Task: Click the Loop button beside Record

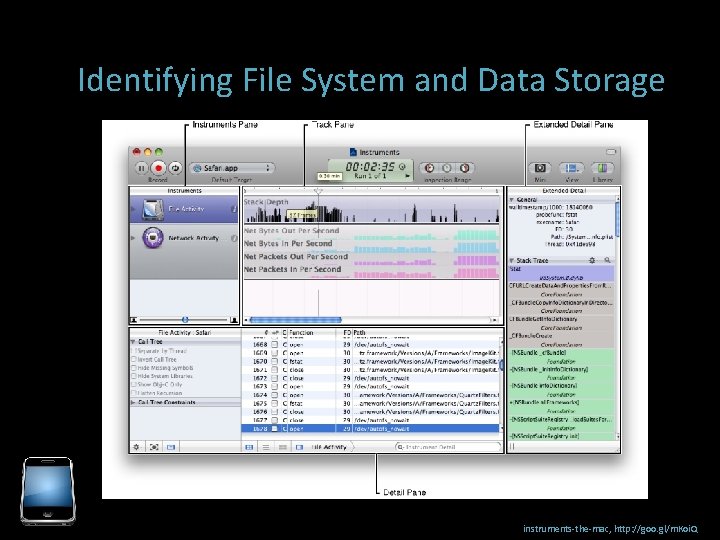Action: coord(175,168)
